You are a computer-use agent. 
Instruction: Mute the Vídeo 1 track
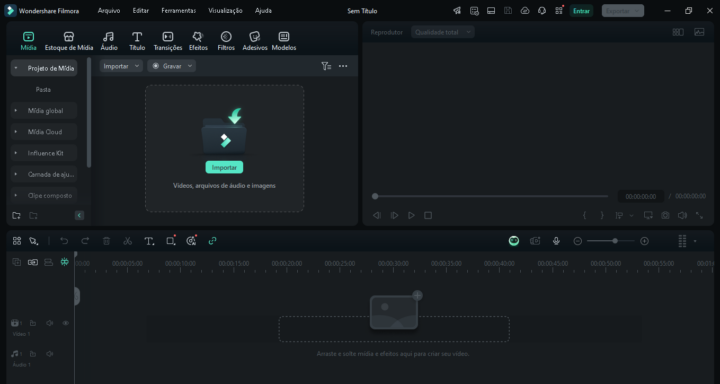[x=50, y=323]
